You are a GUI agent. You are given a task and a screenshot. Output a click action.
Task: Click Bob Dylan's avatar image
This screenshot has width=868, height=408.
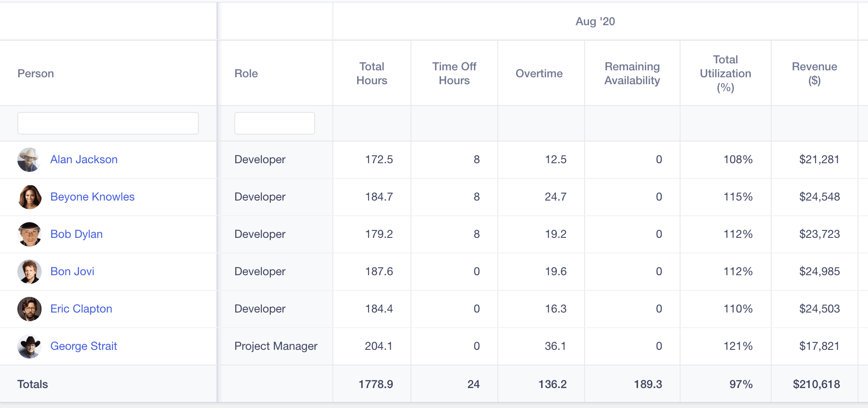[29, 234]
